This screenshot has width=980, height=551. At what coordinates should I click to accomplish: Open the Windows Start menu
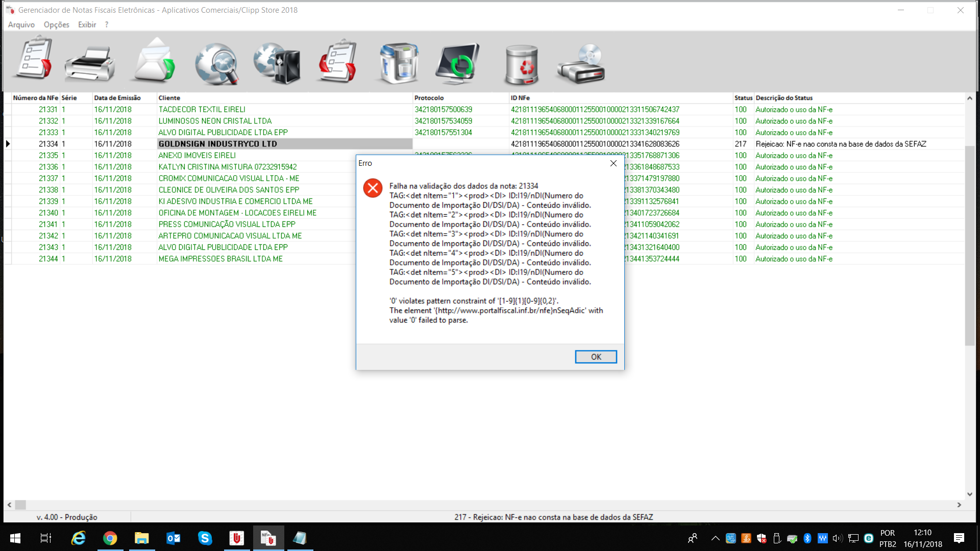point(15,538)
